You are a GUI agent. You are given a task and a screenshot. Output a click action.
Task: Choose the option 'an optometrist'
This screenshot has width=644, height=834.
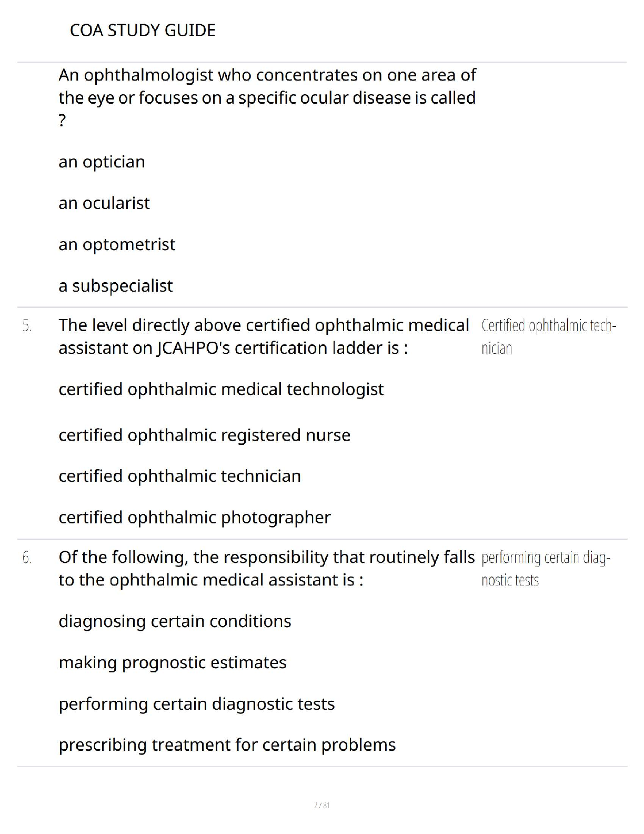point(117,244)
